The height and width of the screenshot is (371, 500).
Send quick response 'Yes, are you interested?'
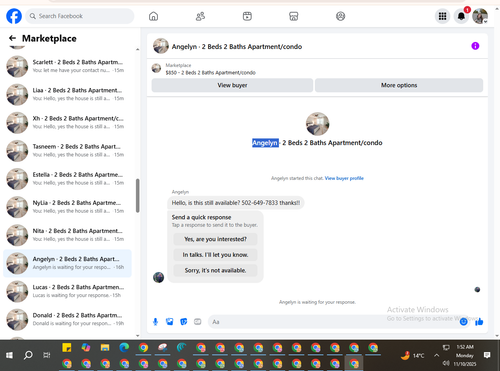click(215, 239)
